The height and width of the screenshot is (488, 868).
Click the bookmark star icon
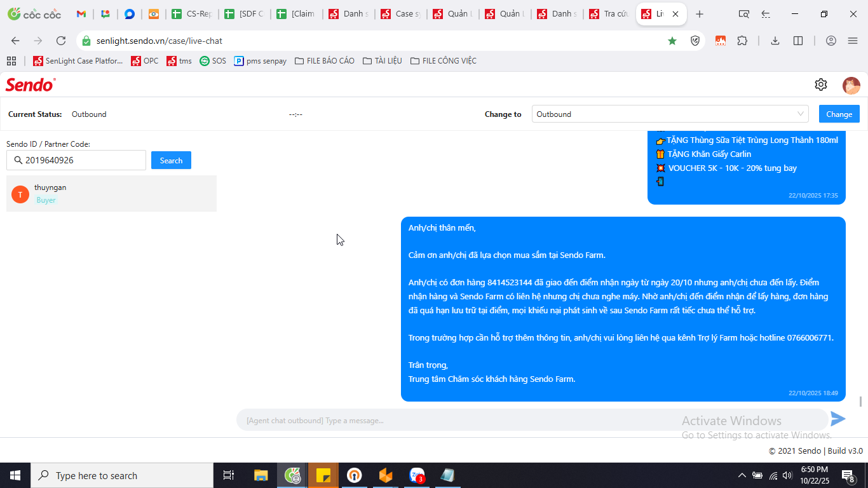672,41
